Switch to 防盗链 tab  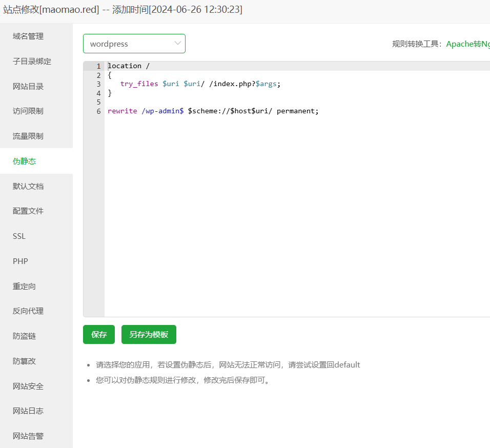click(x=36, y=336)
